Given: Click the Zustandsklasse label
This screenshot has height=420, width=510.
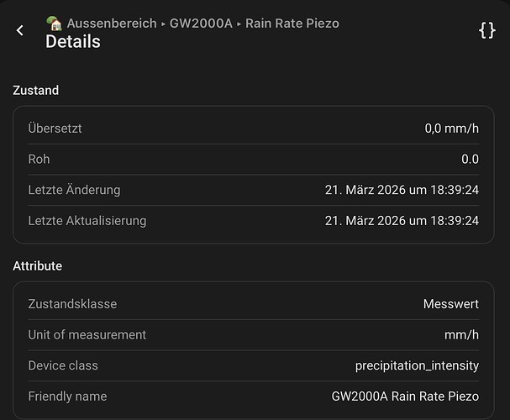Looking at the screenshot, I should 72,304.
